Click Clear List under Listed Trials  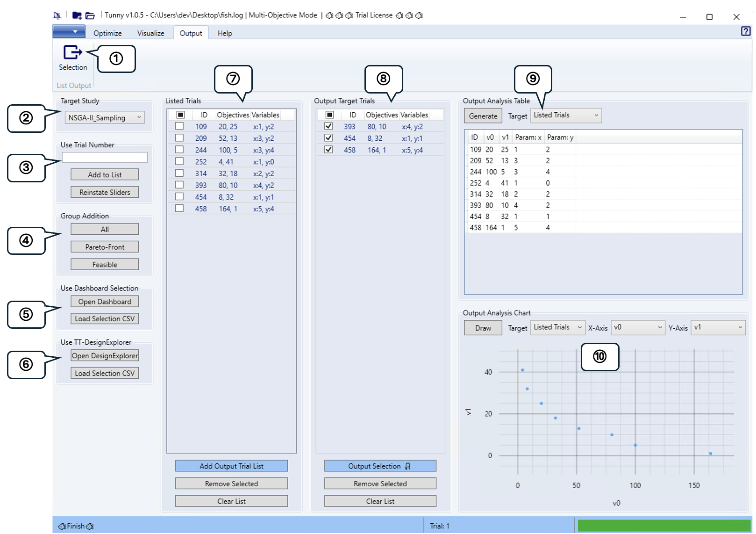(231, 501)
